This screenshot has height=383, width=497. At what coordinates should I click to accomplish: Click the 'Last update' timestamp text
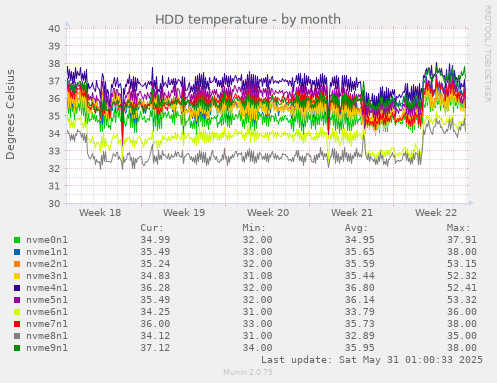coord(372,360)
